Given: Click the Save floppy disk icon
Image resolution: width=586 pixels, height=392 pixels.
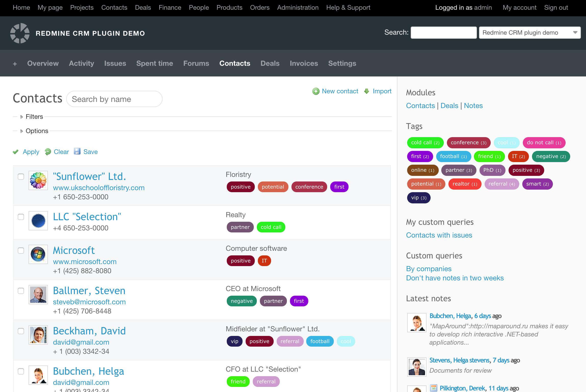Looking at the screenshot, I should click(77, 151).
